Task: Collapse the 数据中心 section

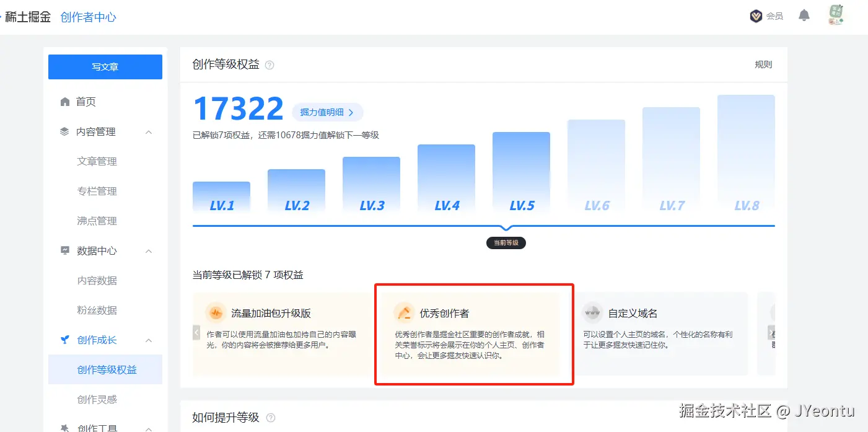Action: click(147, 250)
